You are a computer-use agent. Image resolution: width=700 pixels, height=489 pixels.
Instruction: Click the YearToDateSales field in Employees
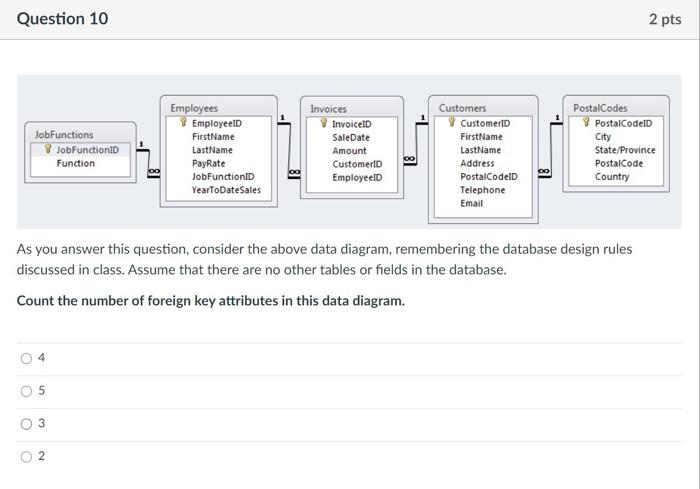point(226,190)
